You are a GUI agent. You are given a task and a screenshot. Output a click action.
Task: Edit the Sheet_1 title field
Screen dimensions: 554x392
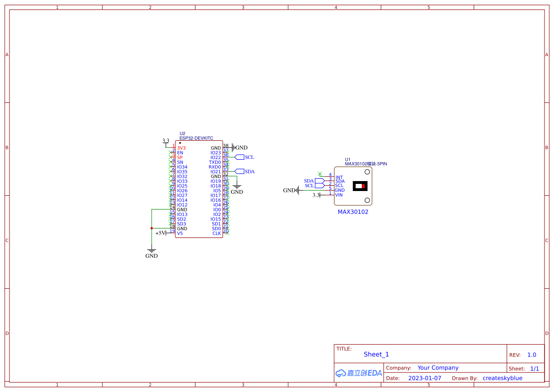tap(376, 355)
